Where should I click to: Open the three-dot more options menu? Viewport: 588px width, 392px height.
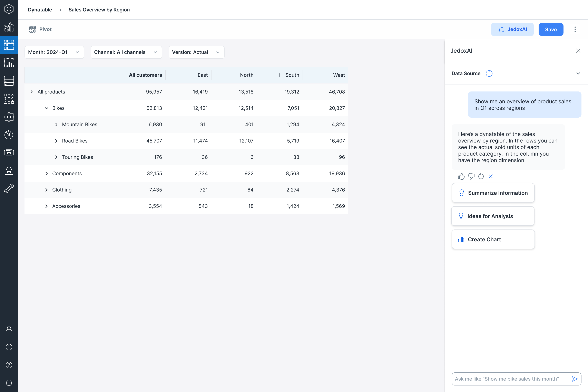pos(575,29)
